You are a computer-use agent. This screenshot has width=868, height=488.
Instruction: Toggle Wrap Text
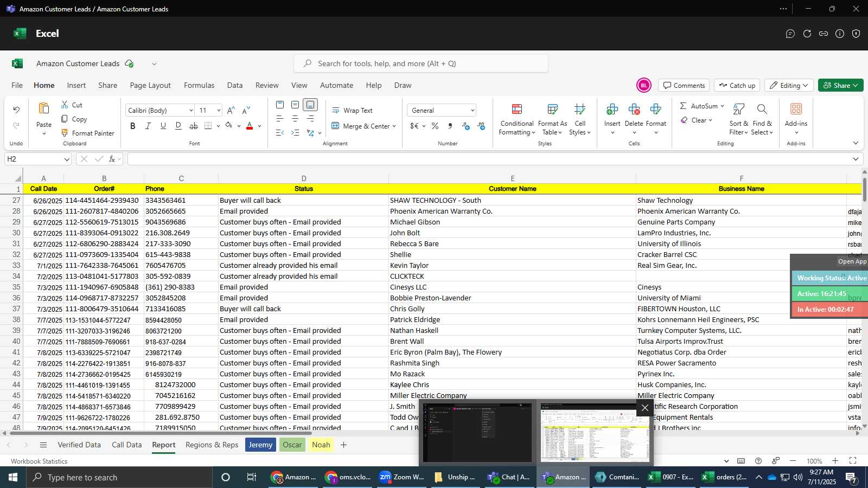click(352, 110)
